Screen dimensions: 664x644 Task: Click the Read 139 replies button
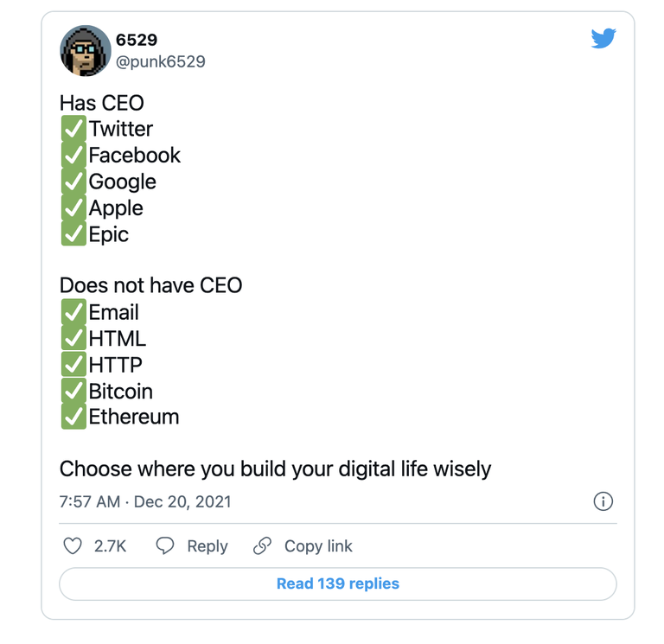pyautogui.click(x=338, y=583)
